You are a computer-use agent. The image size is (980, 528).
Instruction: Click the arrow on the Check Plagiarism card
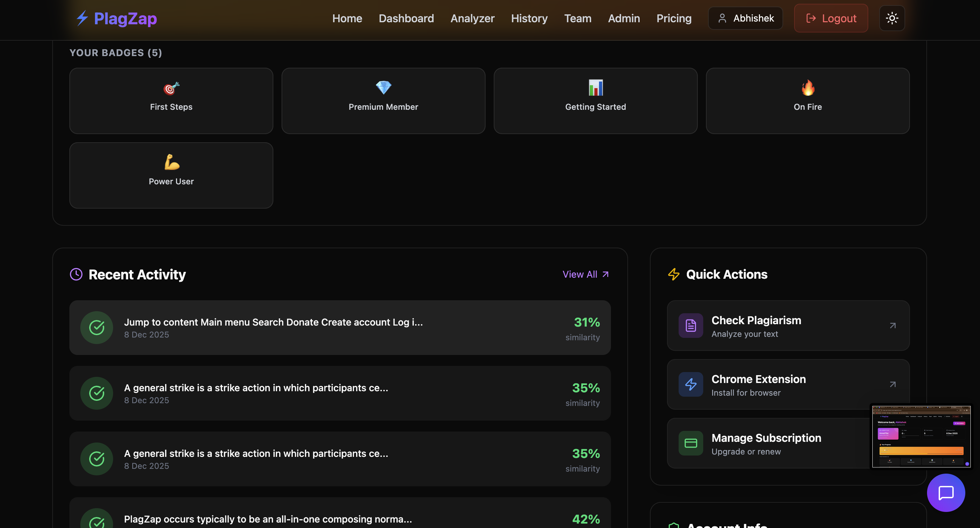(893, 325)
